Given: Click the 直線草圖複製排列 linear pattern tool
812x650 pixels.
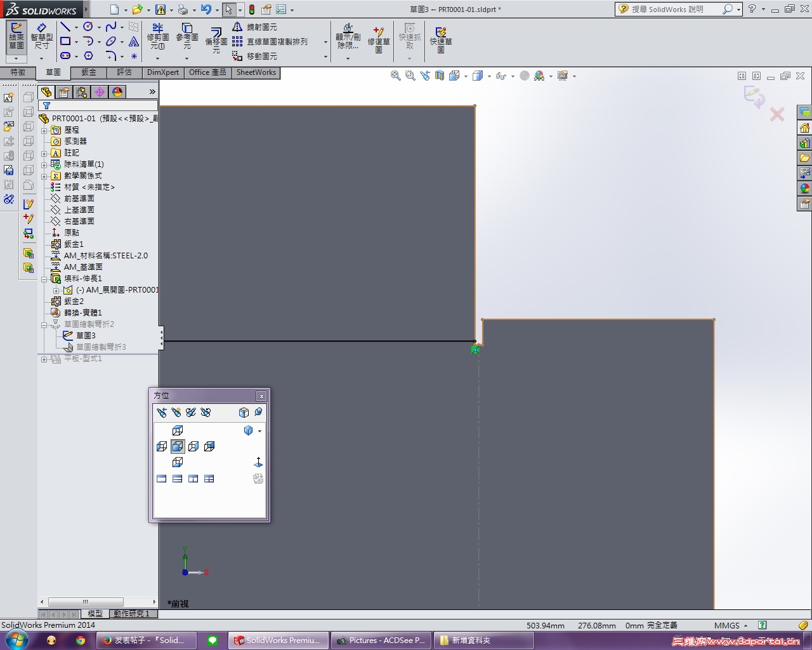Looking at the screenshot, I should pyautogui.click(x=270, y=41).
